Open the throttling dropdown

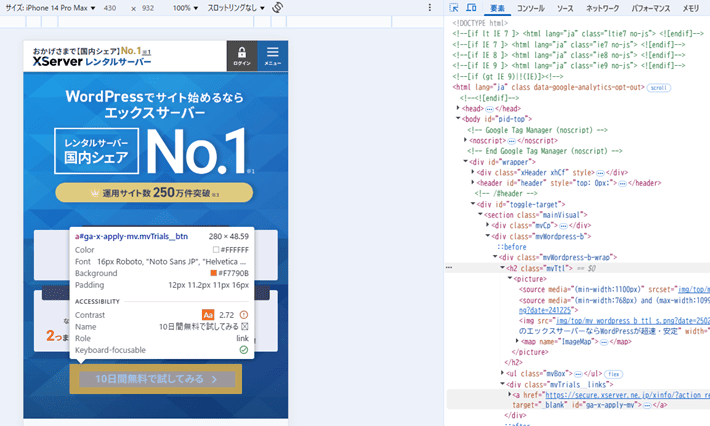click(236, 8)
